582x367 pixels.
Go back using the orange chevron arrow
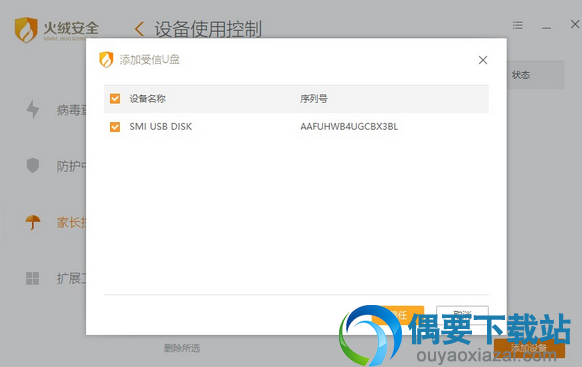click(140, 29)
